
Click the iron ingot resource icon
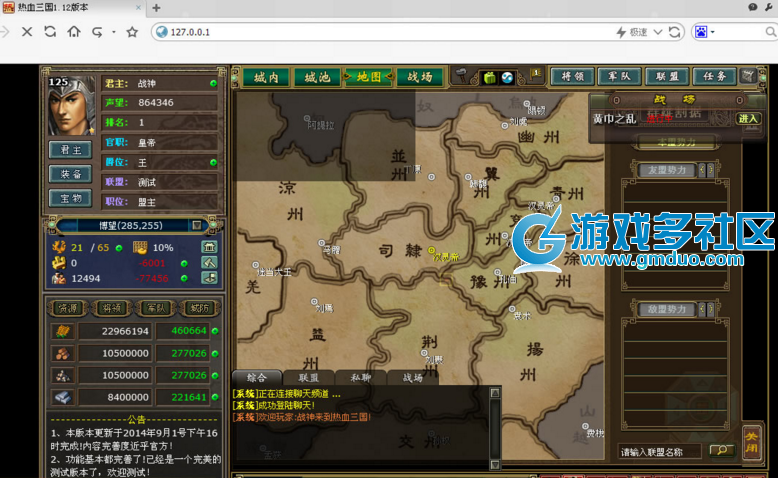[63, 397]
